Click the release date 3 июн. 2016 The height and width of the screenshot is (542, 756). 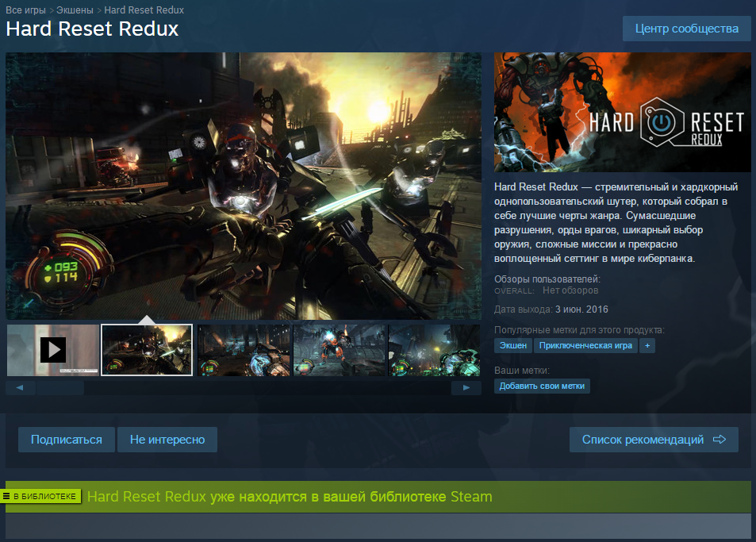click(581, 309)
